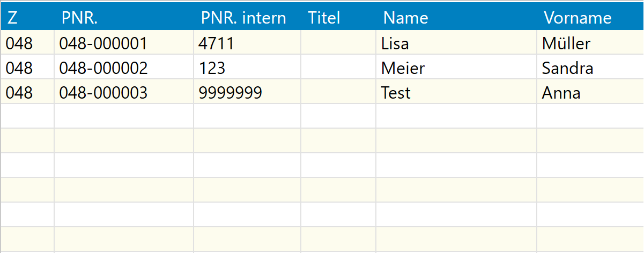Screen dimensions: 644x253
Task: Click the Anna Vorname cell
Action: (x=590, y=92)
